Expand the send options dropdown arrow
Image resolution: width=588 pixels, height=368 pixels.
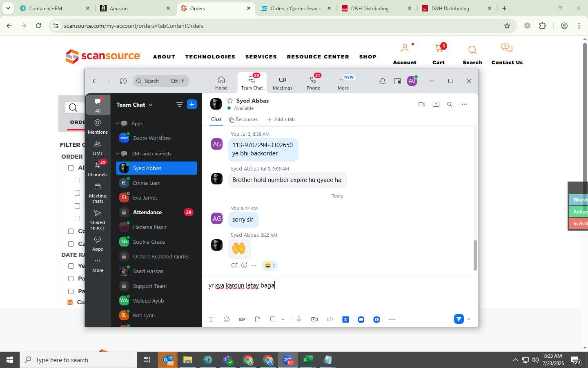pyautogui.click(x=469, y=319)
